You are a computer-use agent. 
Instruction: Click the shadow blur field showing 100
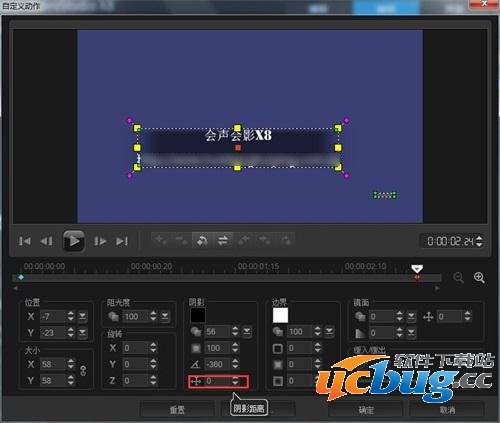tap(218, 348)
